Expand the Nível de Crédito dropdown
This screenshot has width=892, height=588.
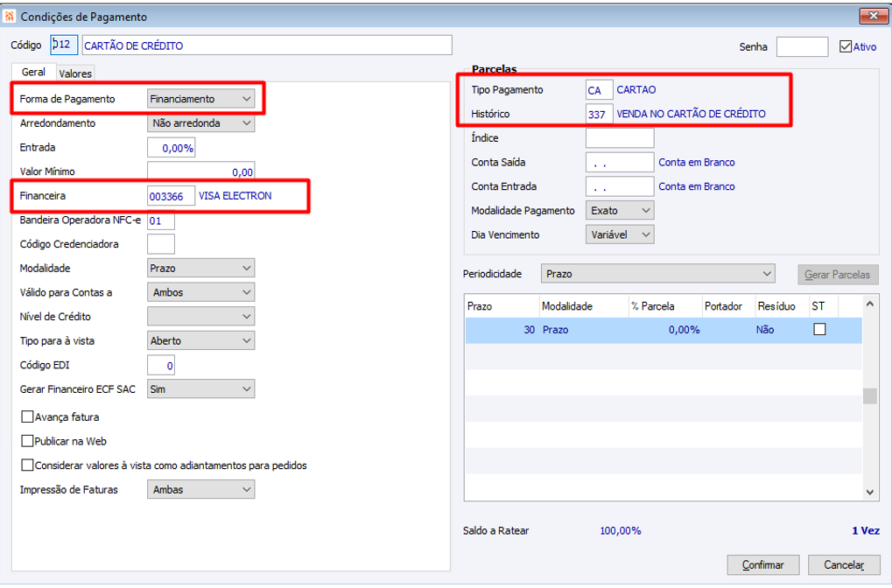(x=200, y=316)
